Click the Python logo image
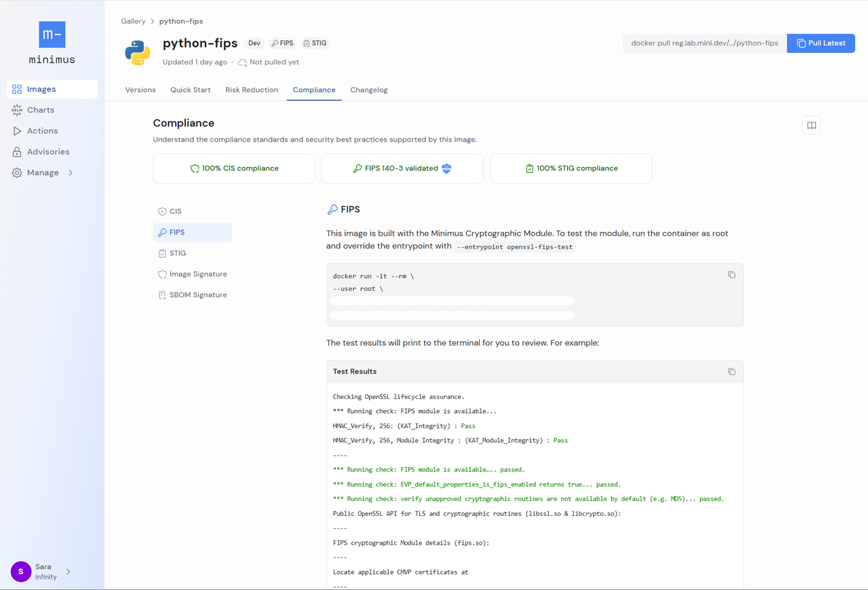Image resolution: width=868 pixels, height=590 pixels. [137, 53]
